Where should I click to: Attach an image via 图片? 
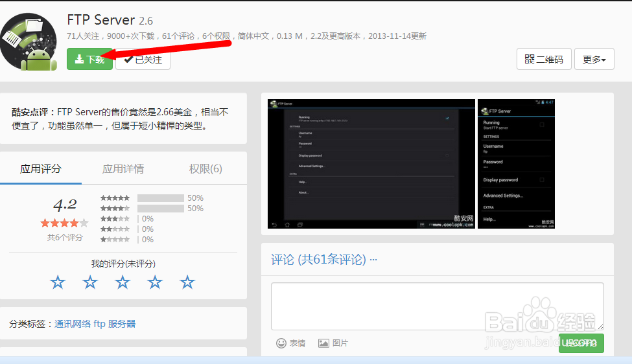[x=333, y=343]
